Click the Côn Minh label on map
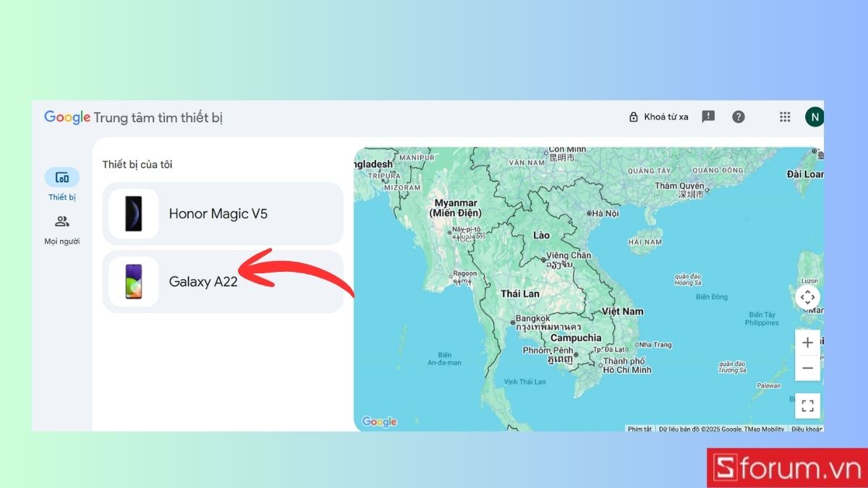This screenshot has width=868, height=488. 567,150
